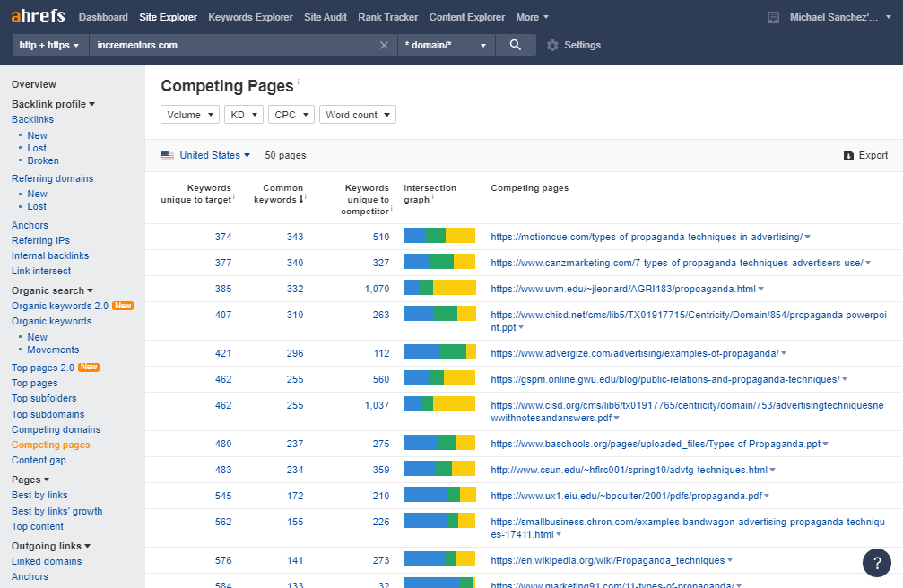
Task: Open Keywords Explorer
Action: point(250,17)
